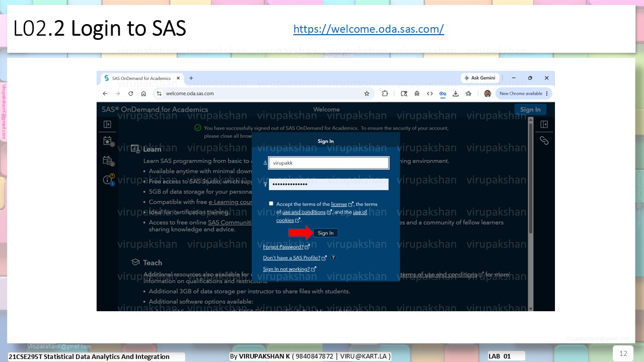This screenshot has height=362, width=644.
Task: Open the info notifications icon in left sidebar
Action: [x=108, y=179]
